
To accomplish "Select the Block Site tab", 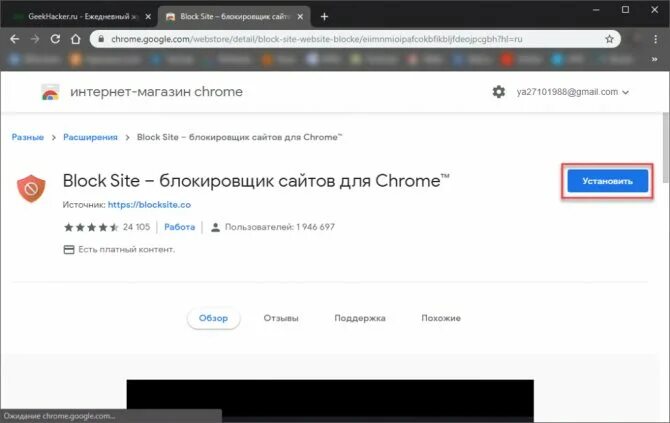I will 234,17.
